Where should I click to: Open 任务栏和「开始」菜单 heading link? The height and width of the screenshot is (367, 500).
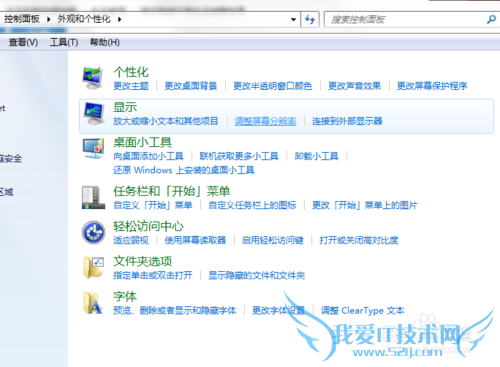click(172, 191)
